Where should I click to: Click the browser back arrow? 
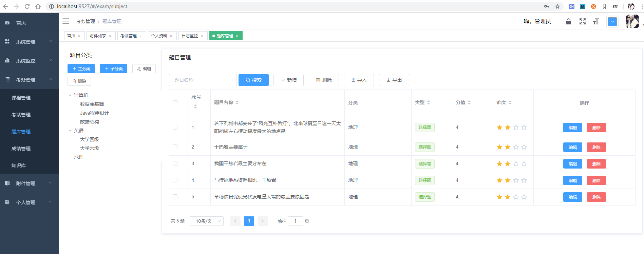pos(5,6)
